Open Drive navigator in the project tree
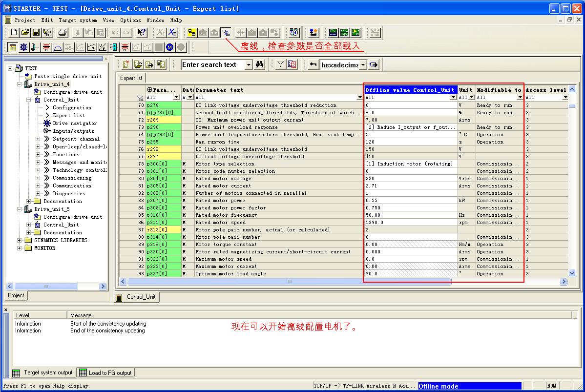585x392 pixels. (74, 123)
